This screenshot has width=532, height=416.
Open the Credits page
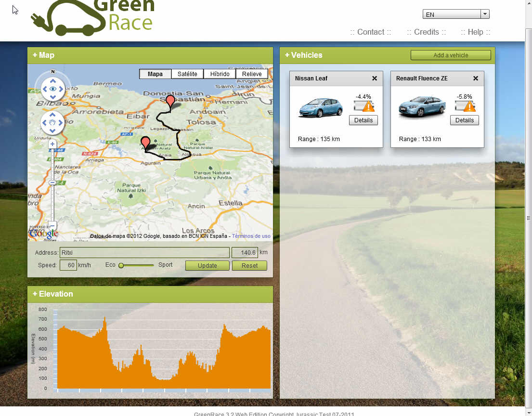(427, 32)
